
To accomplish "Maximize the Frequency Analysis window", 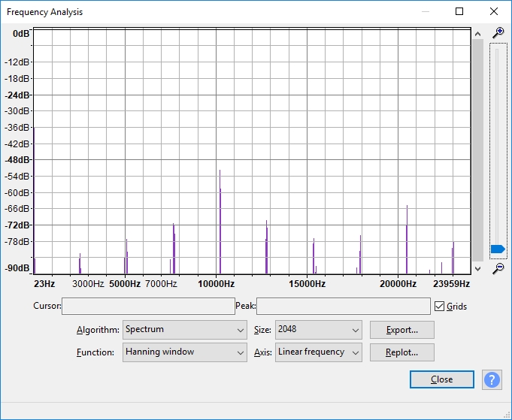I will tap(459, 12).
